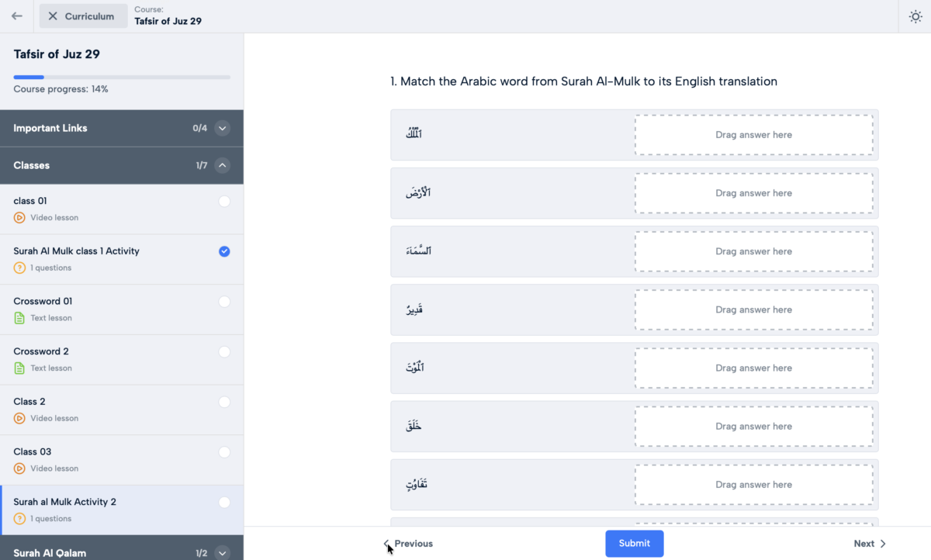
Task: Click the text lesson icon under Crossword 2
Action: (x=19, y=368)
